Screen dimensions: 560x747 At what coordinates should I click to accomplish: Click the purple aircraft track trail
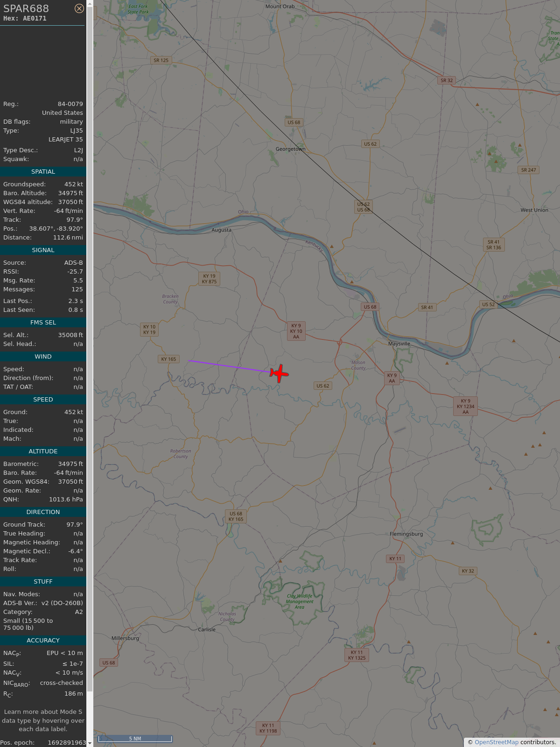coord(230,366)
